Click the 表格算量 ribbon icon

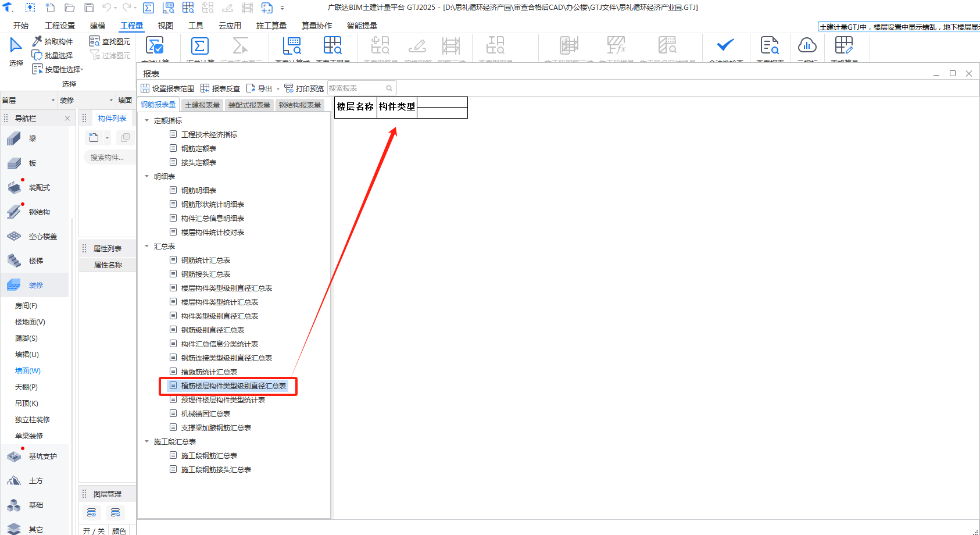844,47
